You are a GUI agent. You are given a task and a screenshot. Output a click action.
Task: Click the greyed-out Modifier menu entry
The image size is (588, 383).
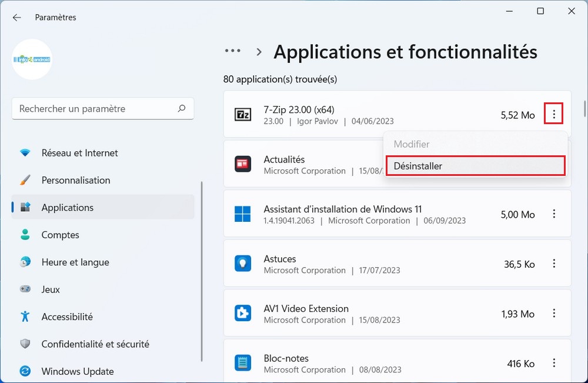(475, 144)
